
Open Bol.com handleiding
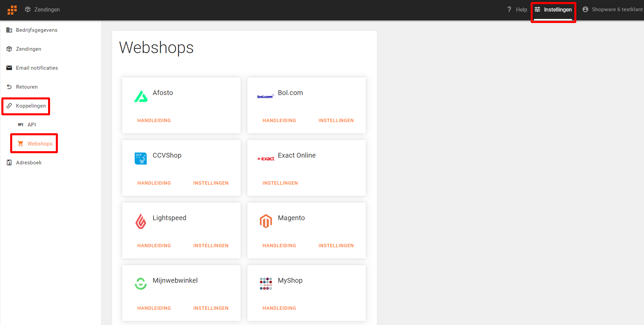pyautogui.click(x=279, y=120)
